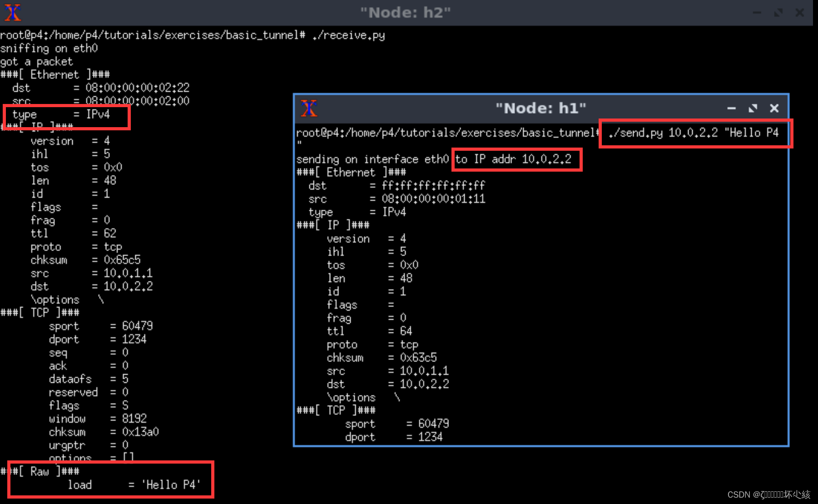Click Raw header line in h2 terminal
Screen dimensions: 818x504
click(40, 472)
